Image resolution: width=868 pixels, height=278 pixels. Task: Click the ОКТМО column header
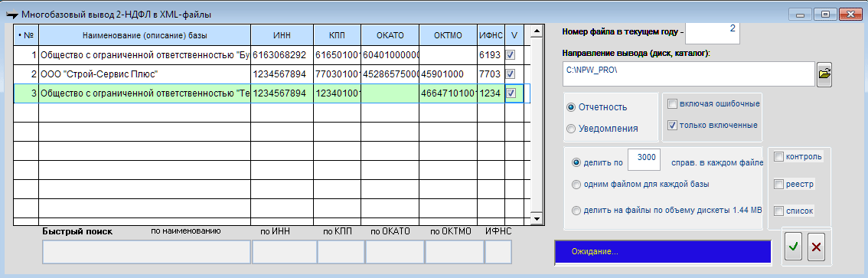coord(448,35)
